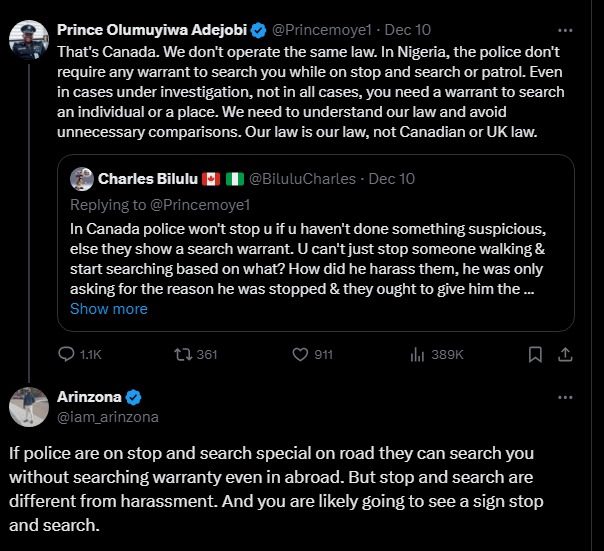Open Prince Olumuyiwa Adejobi's profile picture

(29, 39)
